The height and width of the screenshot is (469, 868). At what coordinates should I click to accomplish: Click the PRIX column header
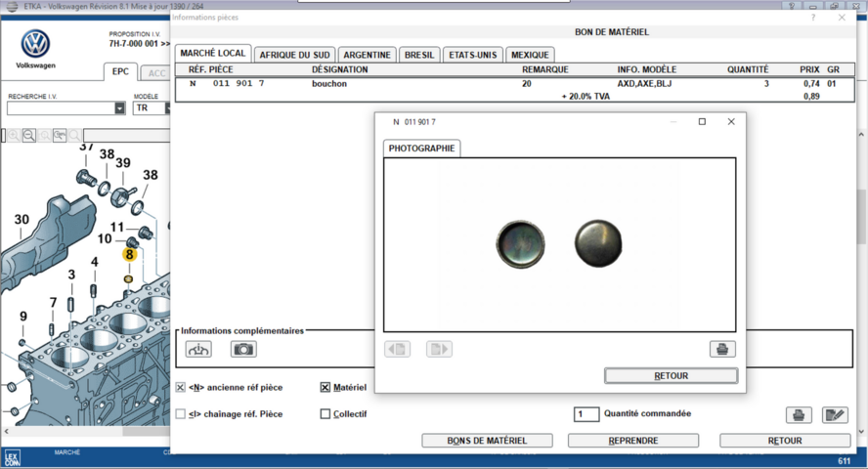809,69
